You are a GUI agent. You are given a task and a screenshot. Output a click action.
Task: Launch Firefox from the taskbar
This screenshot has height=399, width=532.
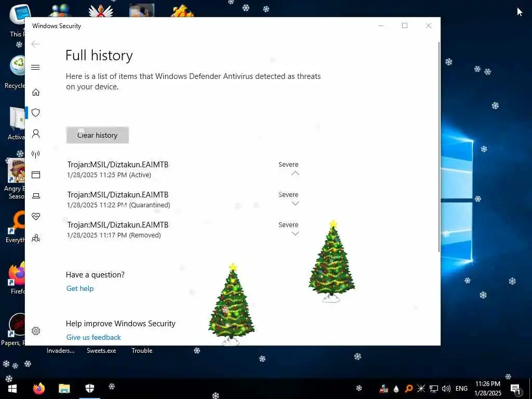pos(38,389)
